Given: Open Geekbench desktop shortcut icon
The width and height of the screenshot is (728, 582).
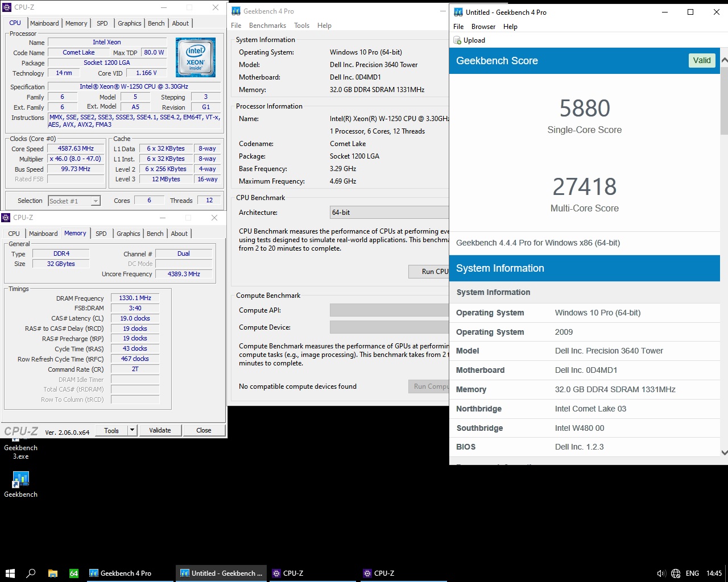Looking at the screenshot, I should 20,480.
